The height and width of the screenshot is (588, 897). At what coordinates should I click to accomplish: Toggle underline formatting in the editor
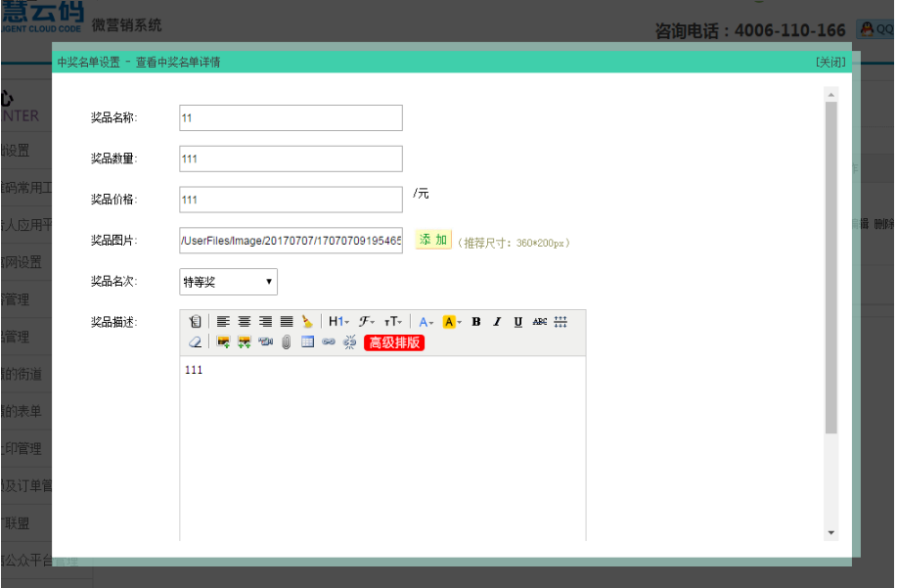click(x=517, y=321)
